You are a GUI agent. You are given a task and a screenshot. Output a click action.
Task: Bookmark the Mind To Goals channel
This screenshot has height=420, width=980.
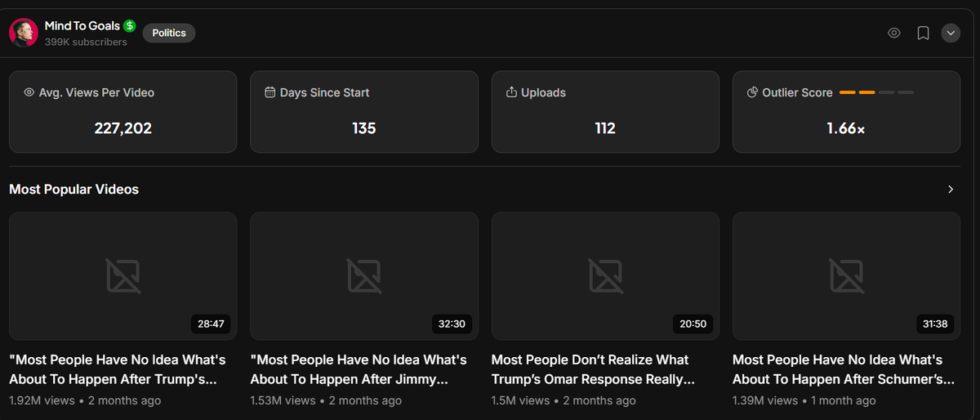923,34
